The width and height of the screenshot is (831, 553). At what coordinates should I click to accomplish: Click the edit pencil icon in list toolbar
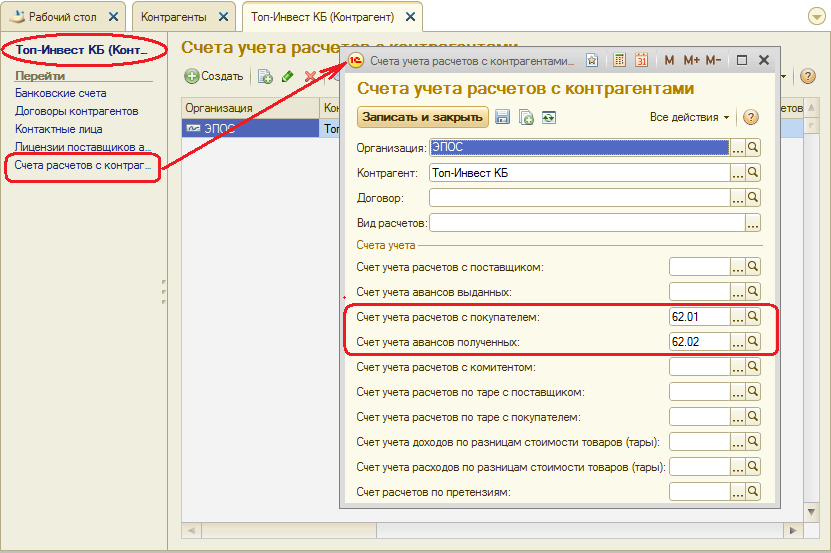288,76
